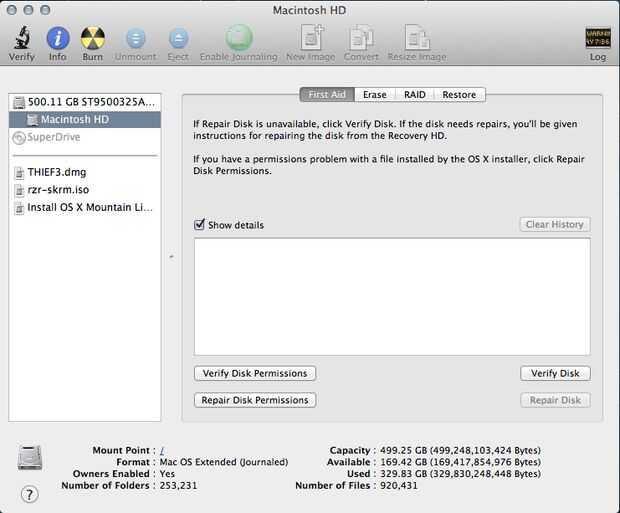
Task: Switch to the RAID tab
Action: coord(415,95)
